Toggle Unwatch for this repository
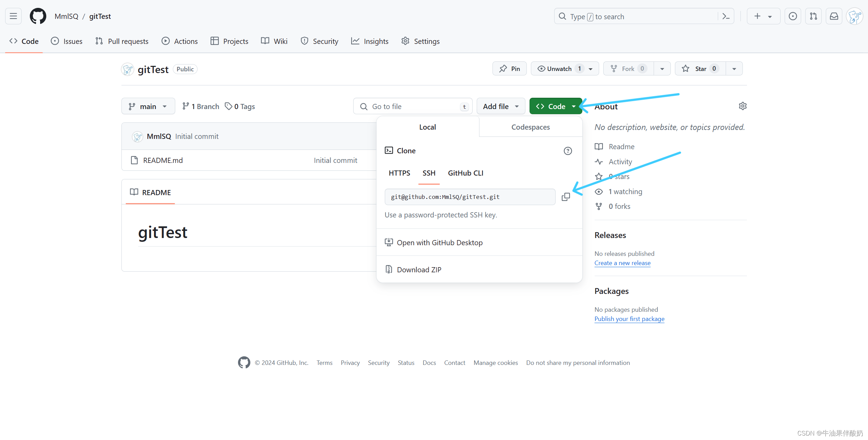Screen dimensions: 868x440 559,69
